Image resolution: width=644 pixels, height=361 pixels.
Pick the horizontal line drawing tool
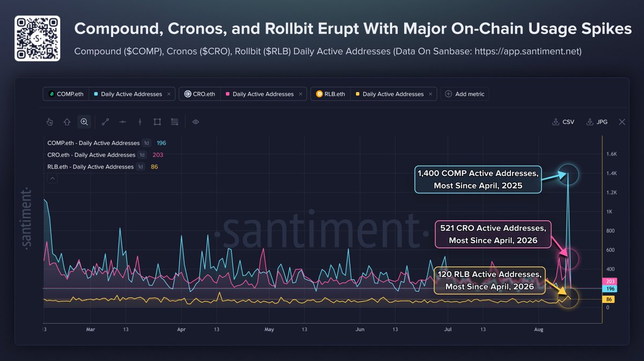coord(123,122)
